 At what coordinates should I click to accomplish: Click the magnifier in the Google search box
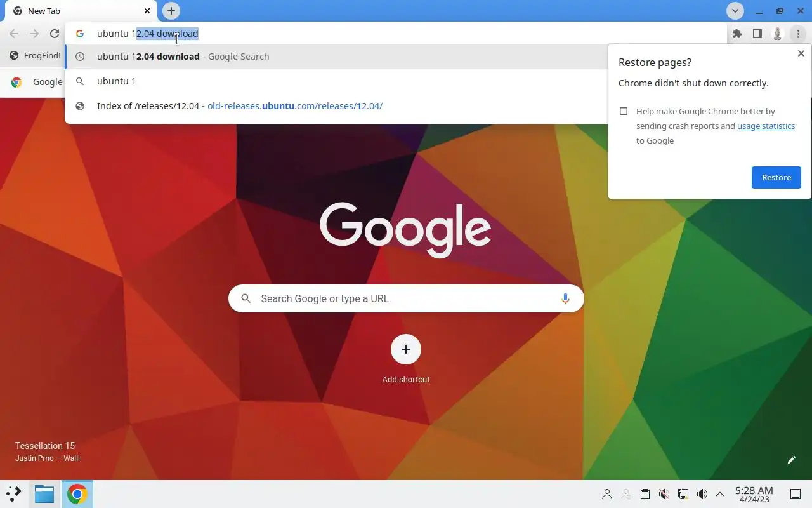pos(246,298)
